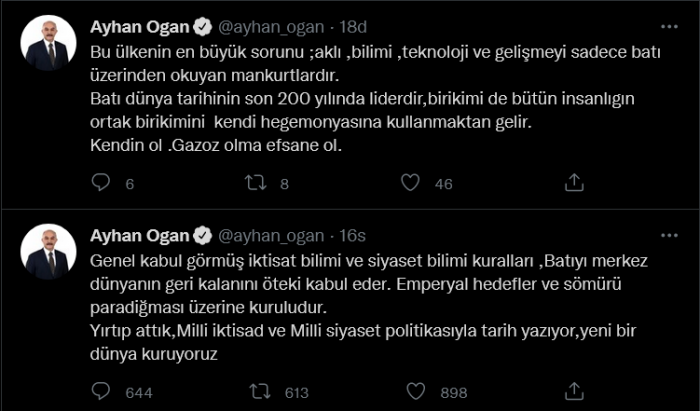Click the 16s timestamp on second tweet

point(351,236)
